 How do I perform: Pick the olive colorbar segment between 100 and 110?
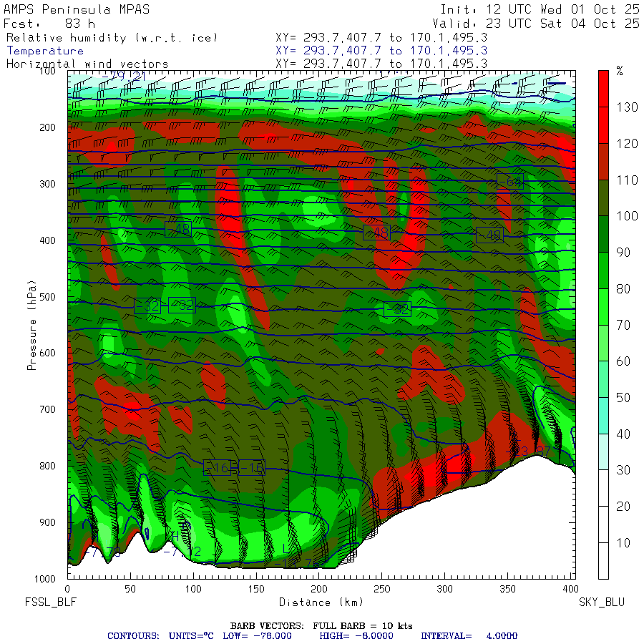603,198
